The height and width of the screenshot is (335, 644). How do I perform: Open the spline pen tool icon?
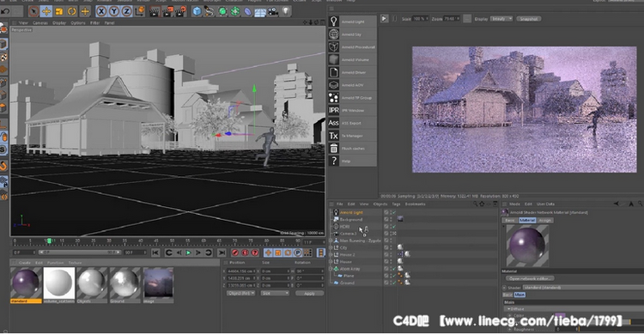[210, 11]
